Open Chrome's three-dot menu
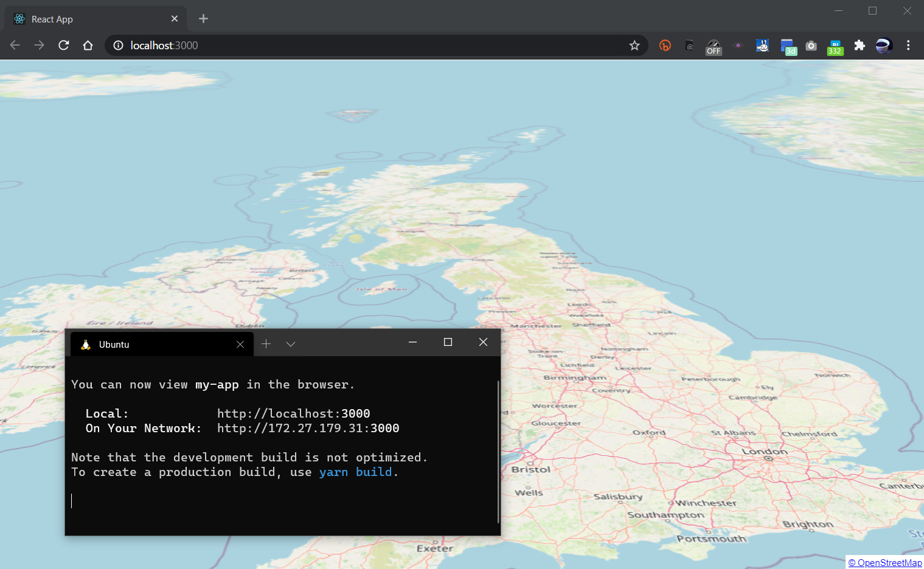 click(x=908, y=46)
